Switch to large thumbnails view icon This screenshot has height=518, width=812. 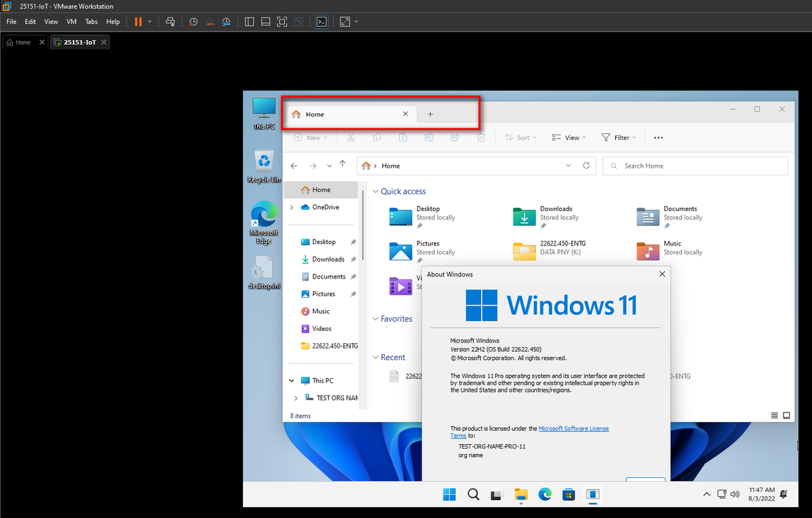(787, 416)
